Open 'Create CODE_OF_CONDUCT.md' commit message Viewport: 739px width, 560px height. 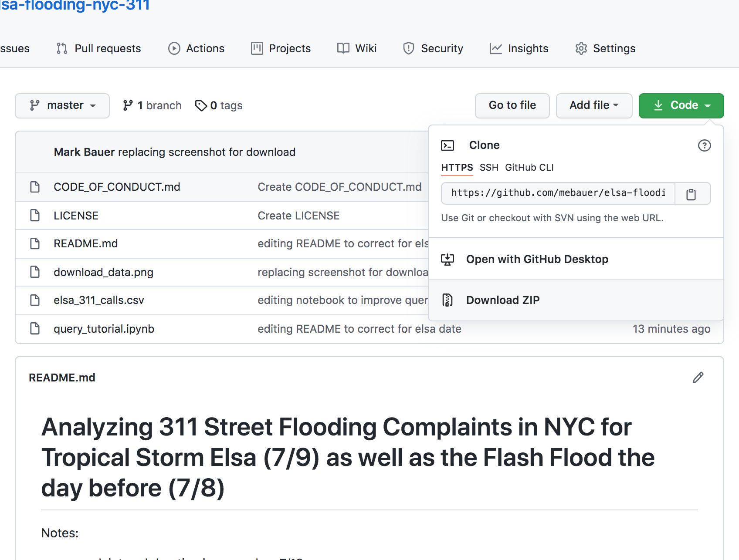pyautogui.click(x=339, y=187)
